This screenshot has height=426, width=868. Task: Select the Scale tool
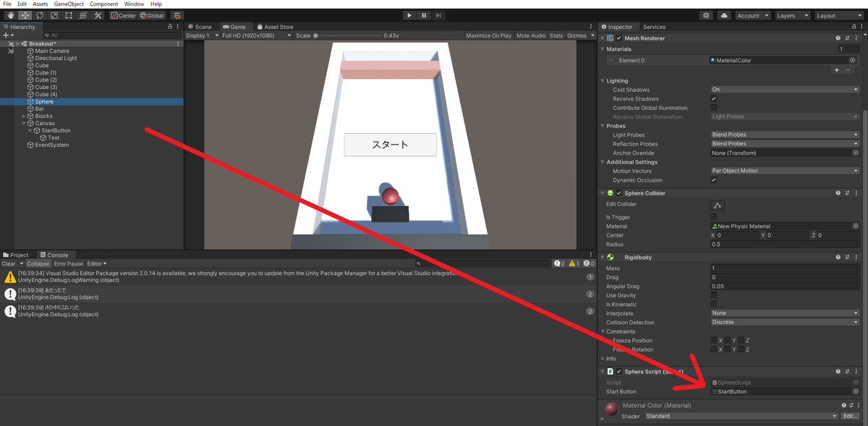point(54,15)
